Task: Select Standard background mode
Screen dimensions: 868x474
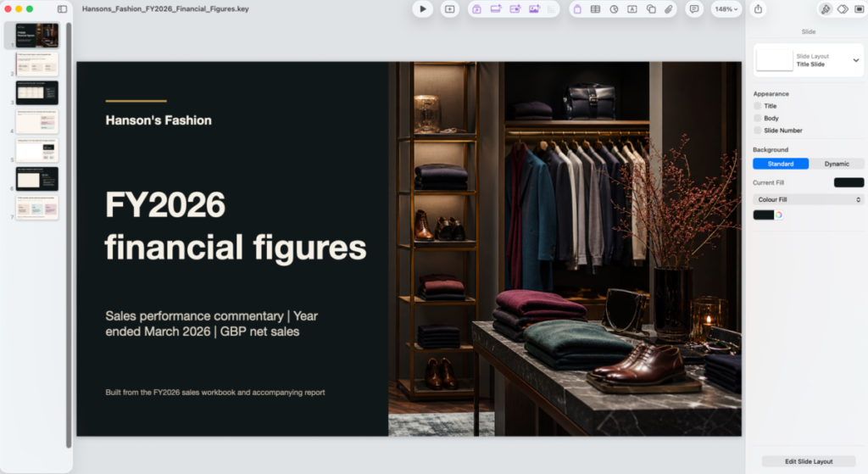Action: point(781,164)
